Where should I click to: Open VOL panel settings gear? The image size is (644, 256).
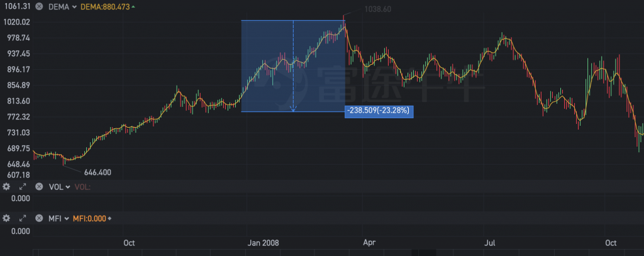coord(6,187)
